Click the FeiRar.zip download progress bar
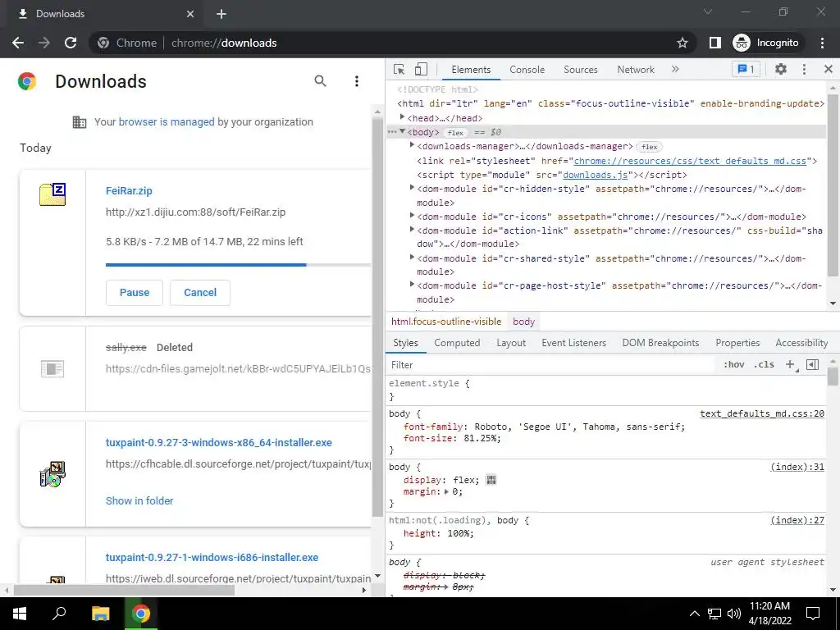The height and width of the screenshot is (630, 840). click(x=238, y=265)
